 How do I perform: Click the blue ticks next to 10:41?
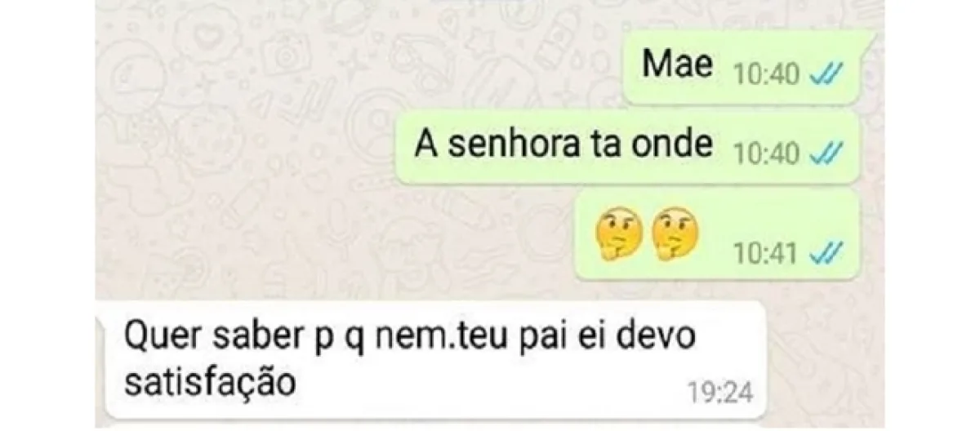825,255
